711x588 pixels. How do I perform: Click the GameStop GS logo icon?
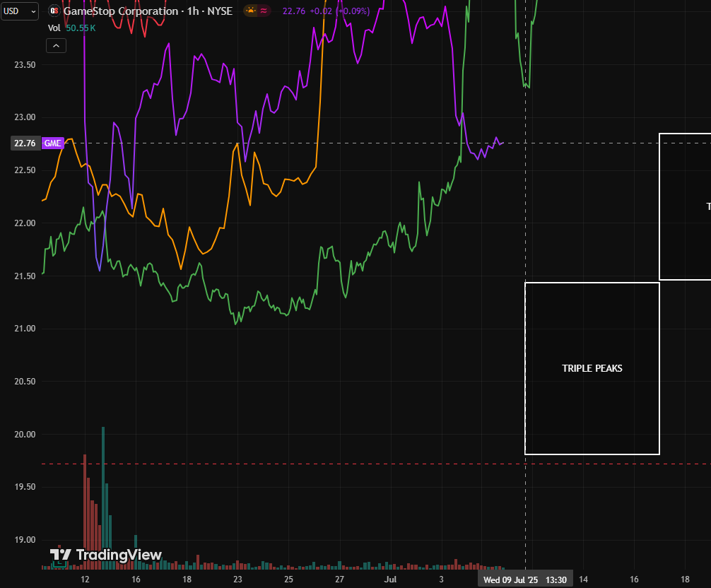coord(54,11)
